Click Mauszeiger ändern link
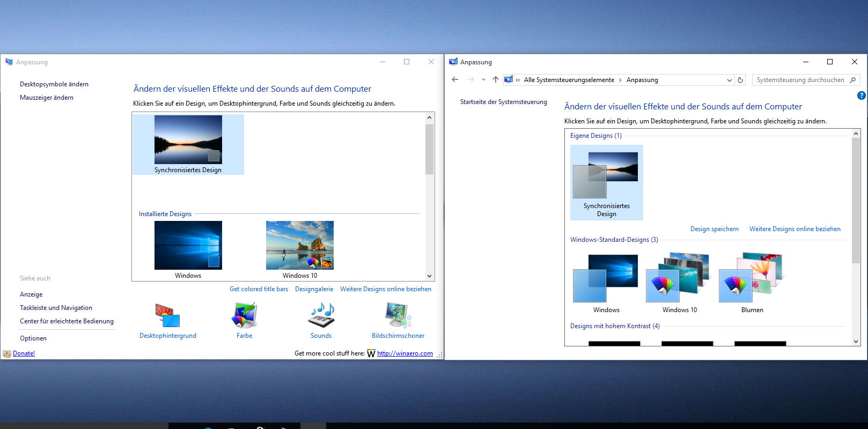 47,98
